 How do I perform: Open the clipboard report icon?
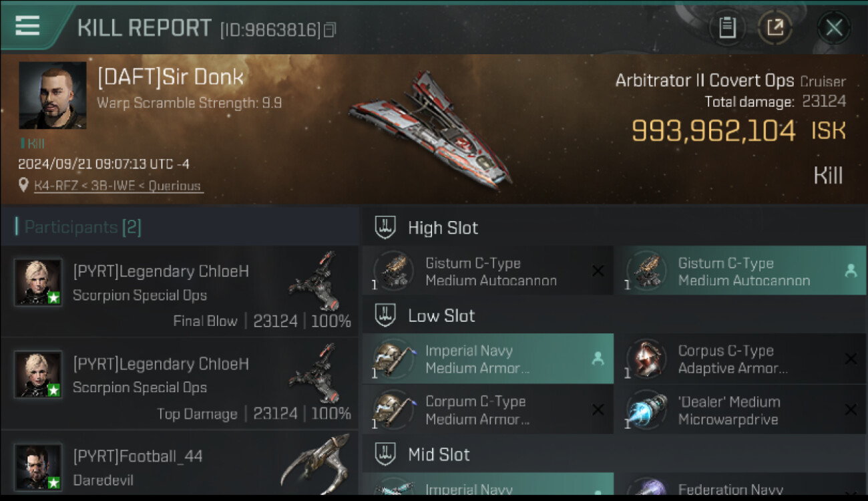tap(727, 27)
